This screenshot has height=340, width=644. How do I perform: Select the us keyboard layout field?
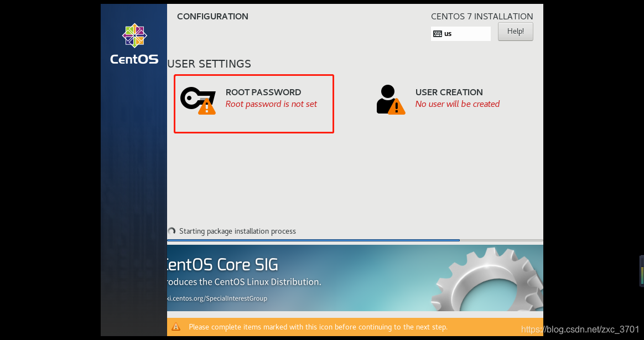click(x=461, y=34)
